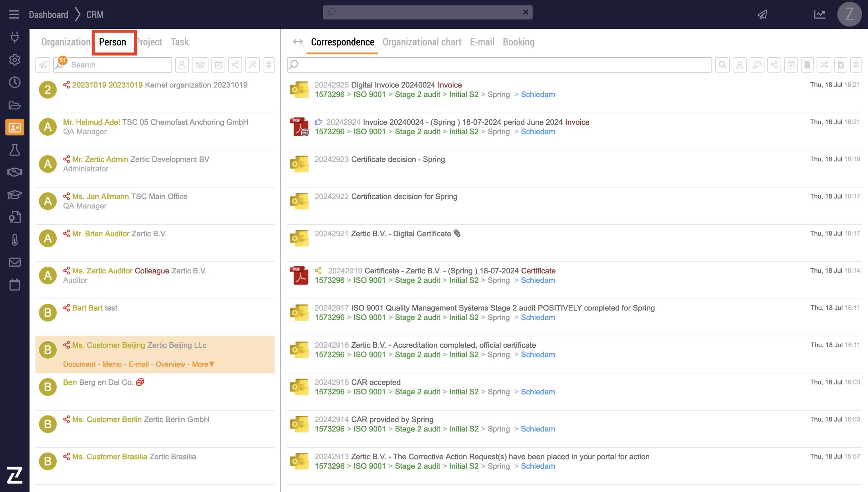Click the paper plane icon in top bar
The width and height of the screenshot is (868, 492).
coord(762,14)
